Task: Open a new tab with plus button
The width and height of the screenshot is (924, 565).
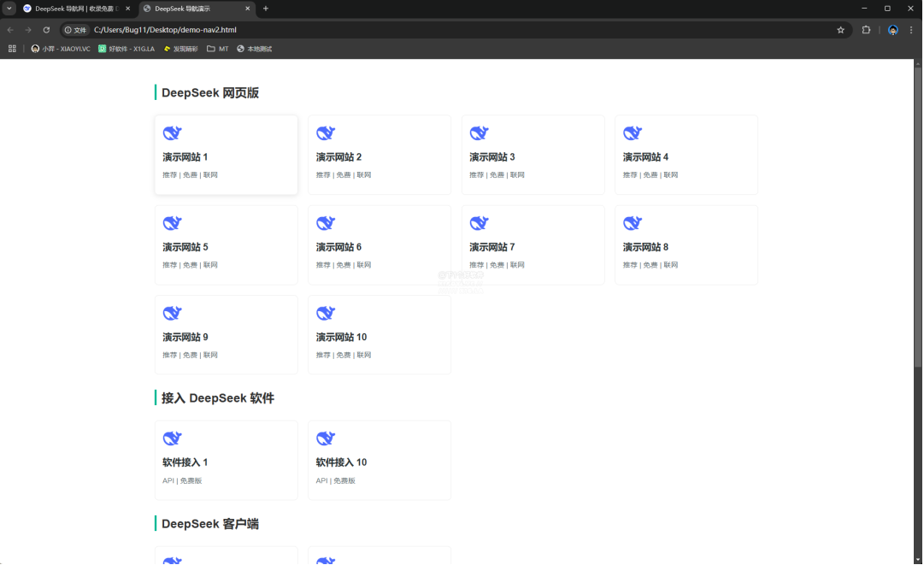Action: tap(266, 9)
